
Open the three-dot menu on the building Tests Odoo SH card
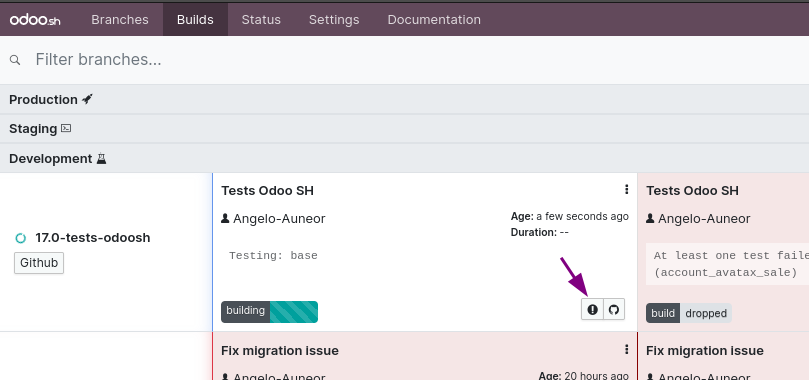pyautogui.click(x=626, y=190)
